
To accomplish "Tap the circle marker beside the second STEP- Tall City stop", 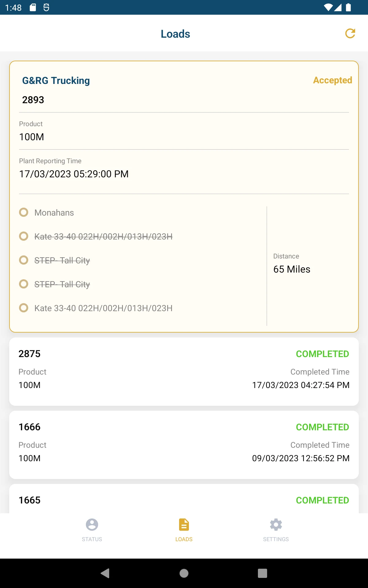I will 24,284.
